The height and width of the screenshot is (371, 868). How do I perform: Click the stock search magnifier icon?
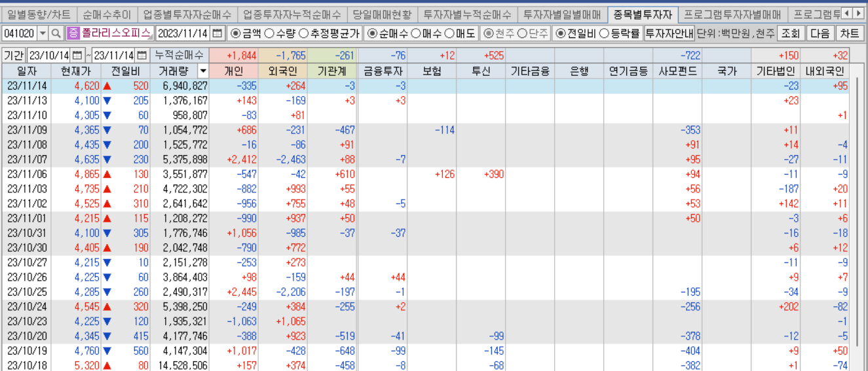pos(56,33)
